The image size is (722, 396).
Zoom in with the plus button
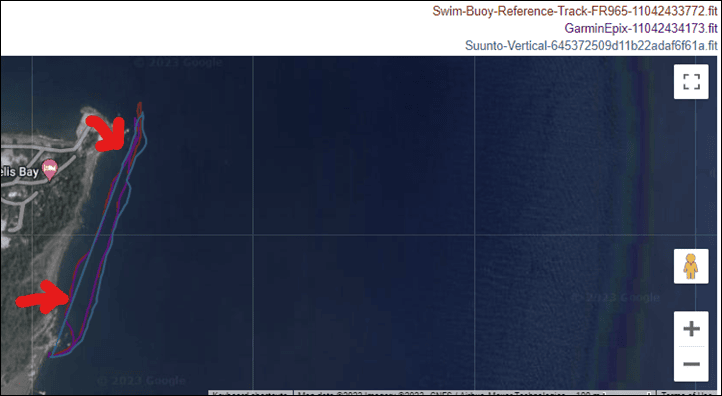click(x=691, y=328)
